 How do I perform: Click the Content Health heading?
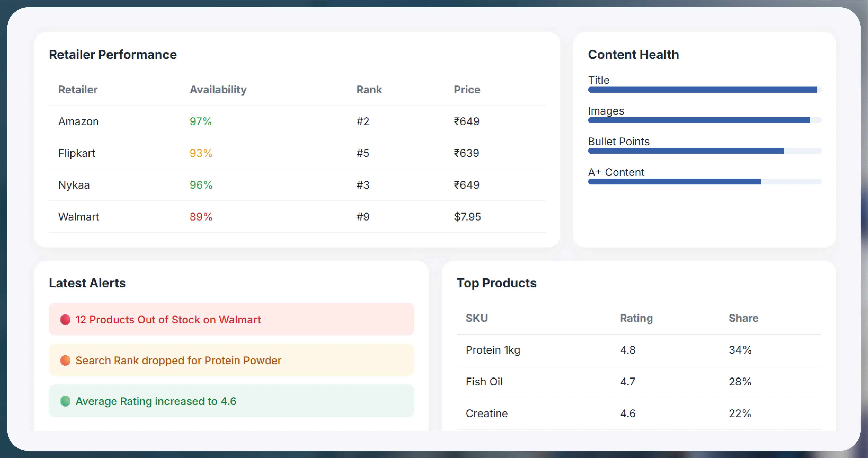point(634,55)
